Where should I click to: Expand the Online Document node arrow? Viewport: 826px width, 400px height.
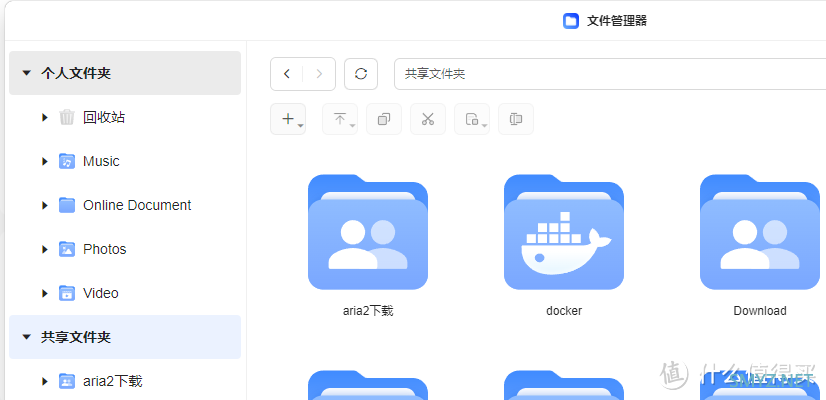point(45,205)
